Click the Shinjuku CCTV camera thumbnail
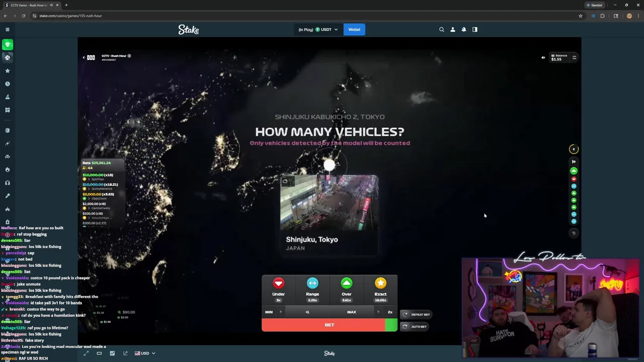This screenshot has width=644, height=362. [330, 203]
